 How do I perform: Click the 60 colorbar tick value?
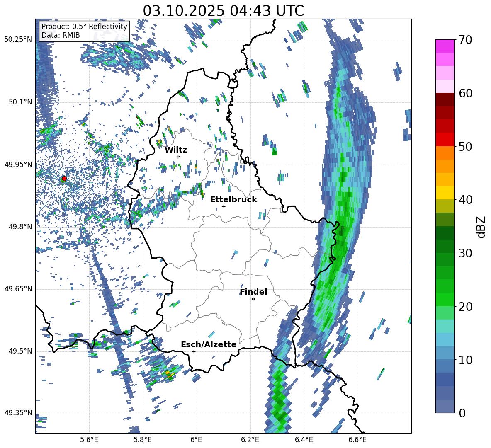(x=465, y=93)
